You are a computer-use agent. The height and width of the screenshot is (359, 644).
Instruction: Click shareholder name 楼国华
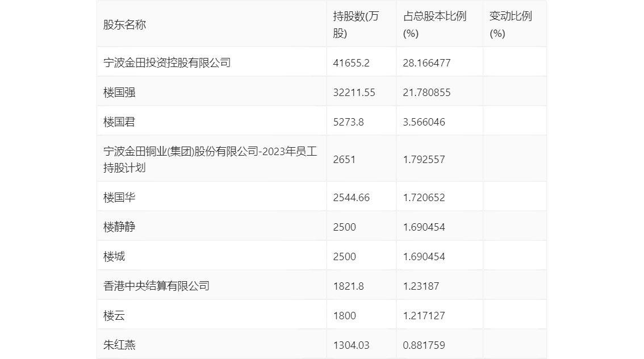click(x=119, y=198)
